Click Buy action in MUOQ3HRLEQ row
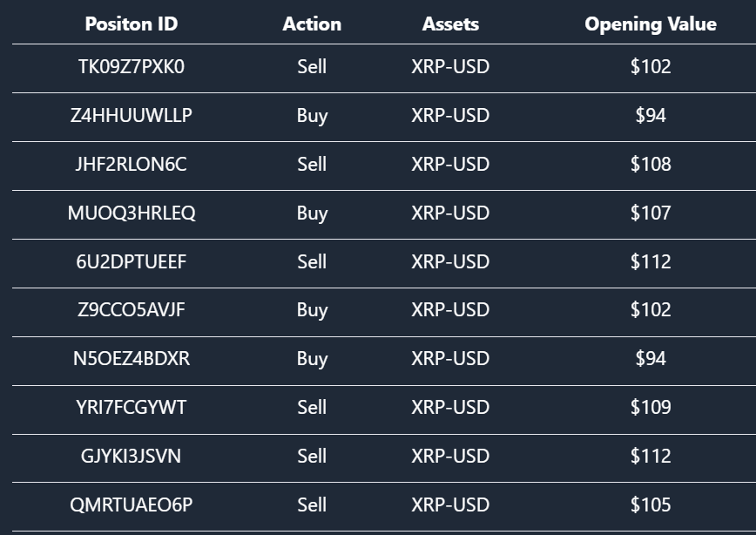Viewport: 756px width, 535px height. click(312, 213)
